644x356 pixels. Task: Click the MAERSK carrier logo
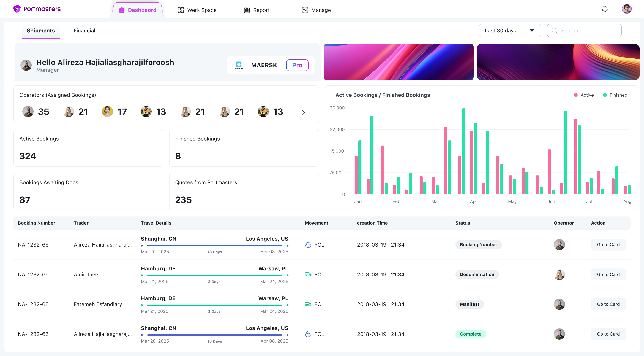(x=239, y=65)
